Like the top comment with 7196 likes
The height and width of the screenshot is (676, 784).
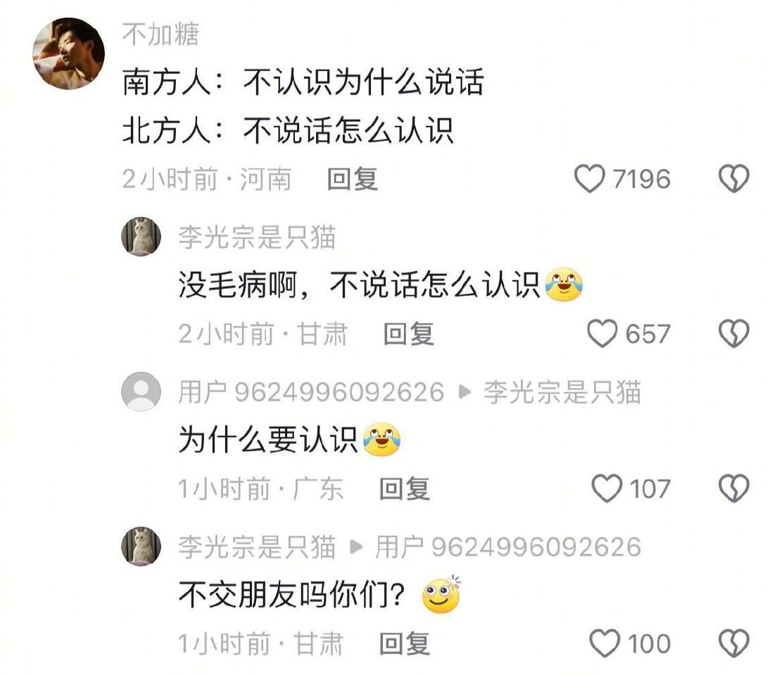pos(590,179)
